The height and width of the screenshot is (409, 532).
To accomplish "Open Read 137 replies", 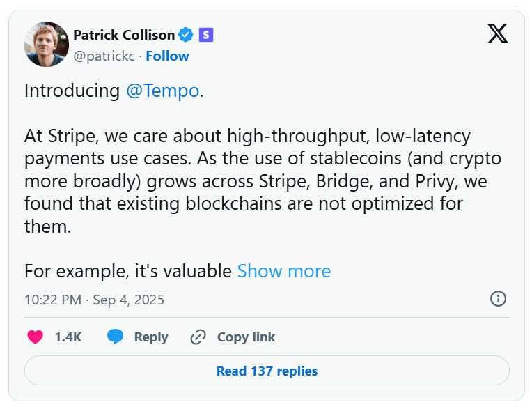I will [x=267, y=371].
